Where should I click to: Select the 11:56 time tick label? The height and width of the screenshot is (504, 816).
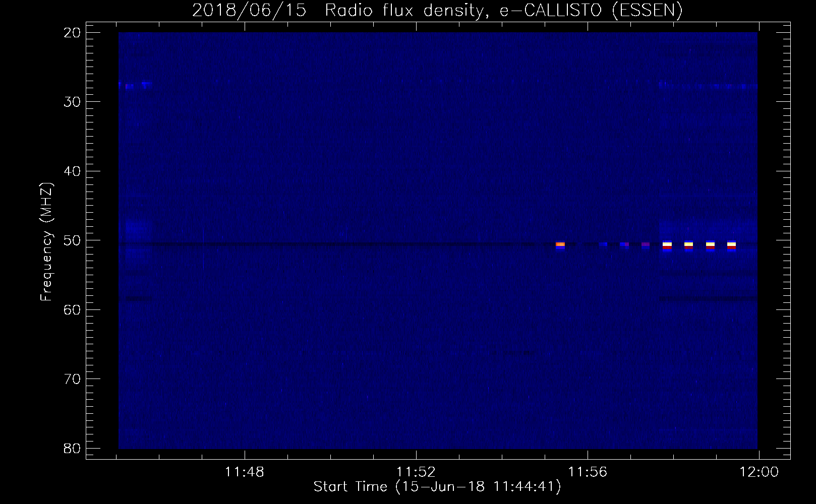tap(588, 472)
